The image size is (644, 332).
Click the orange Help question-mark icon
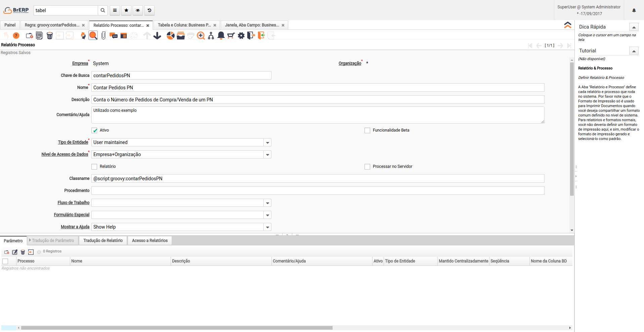[x=16, y=36]
